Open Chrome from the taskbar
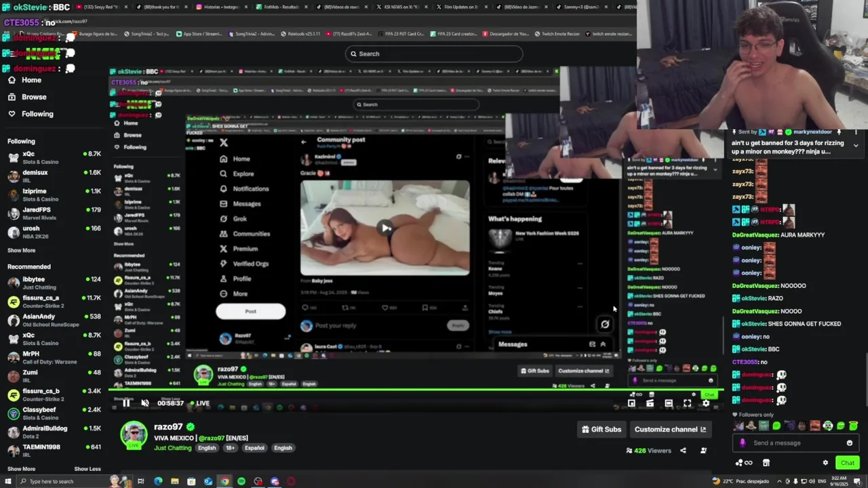 (x=224, y=481)
